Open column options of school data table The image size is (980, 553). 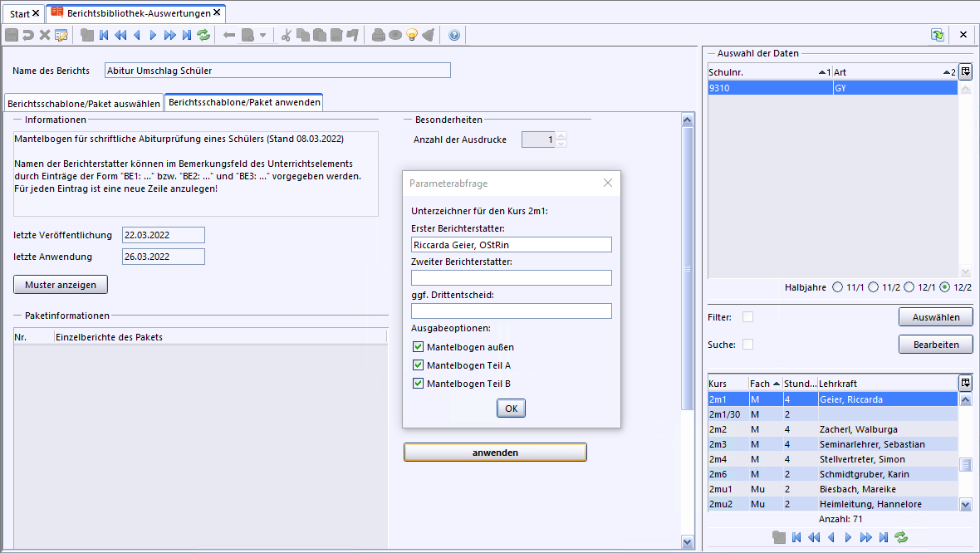point(966,72)
